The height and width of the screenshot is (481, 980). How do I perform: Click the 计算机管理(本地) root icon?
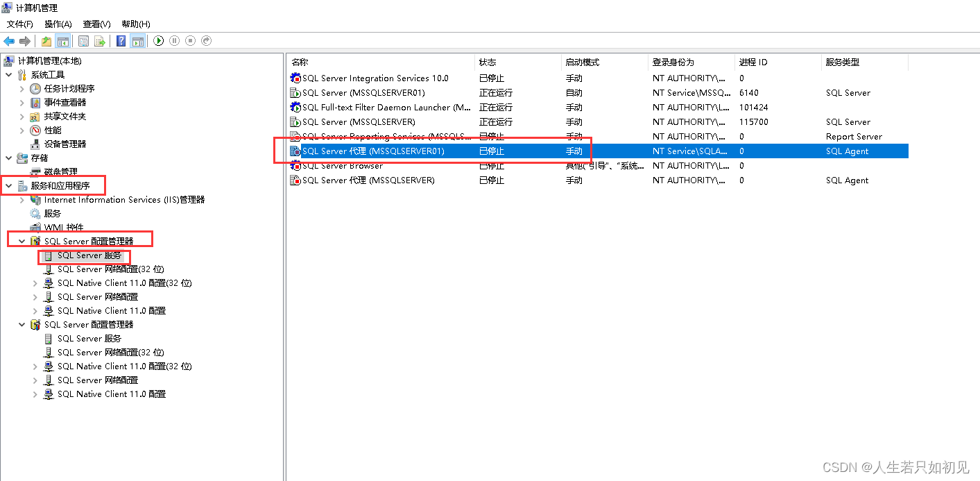tap(9, 61)
